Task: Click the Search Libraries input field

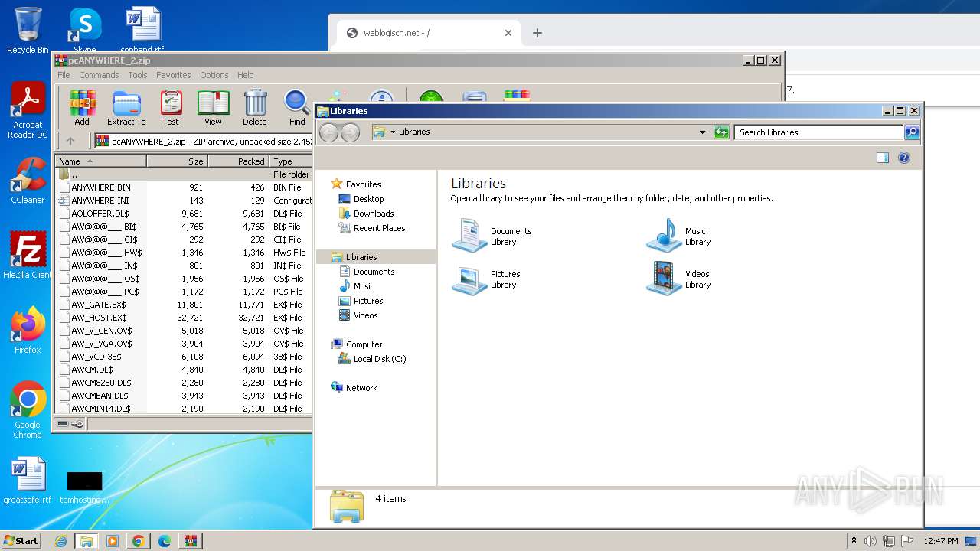Action: tap(818, 132)
